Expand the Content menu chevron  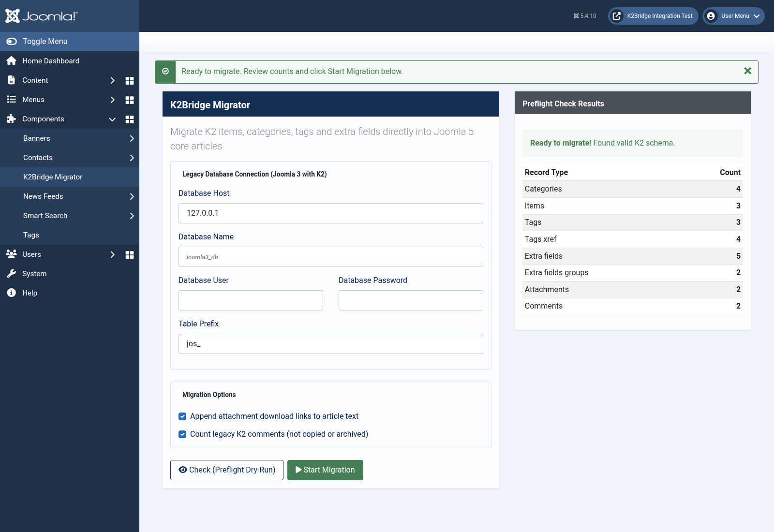point(112,81)
